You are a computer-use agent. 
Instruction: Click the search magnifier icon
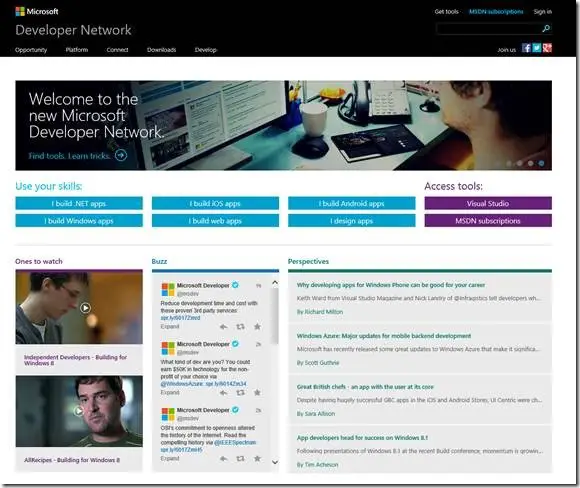click(546, 28)
